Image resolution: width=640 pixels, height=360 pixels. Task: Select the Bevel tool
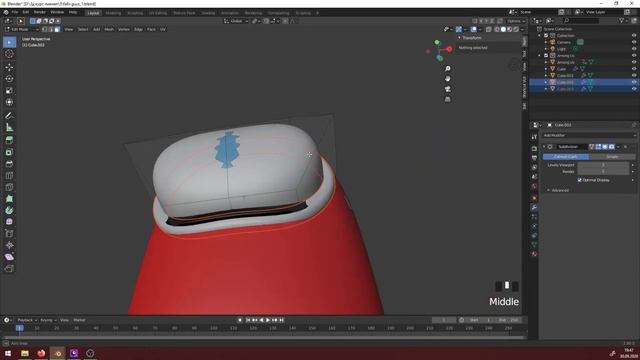pos(9,164)
